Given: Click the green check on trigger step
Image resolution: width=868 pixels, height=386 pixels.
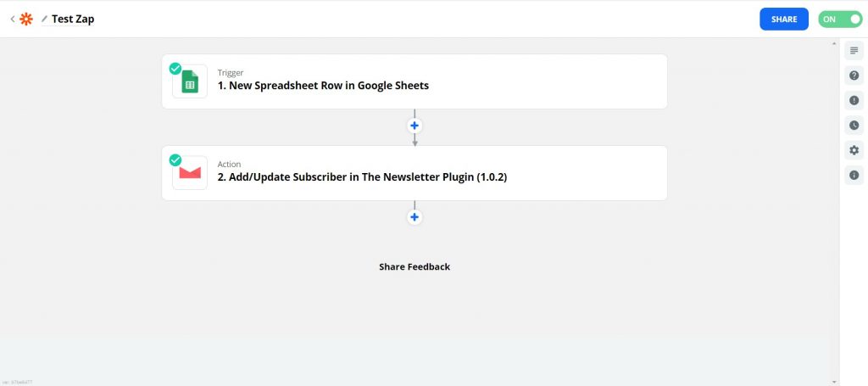Looking at the screenshot, I should click(175, 69).
